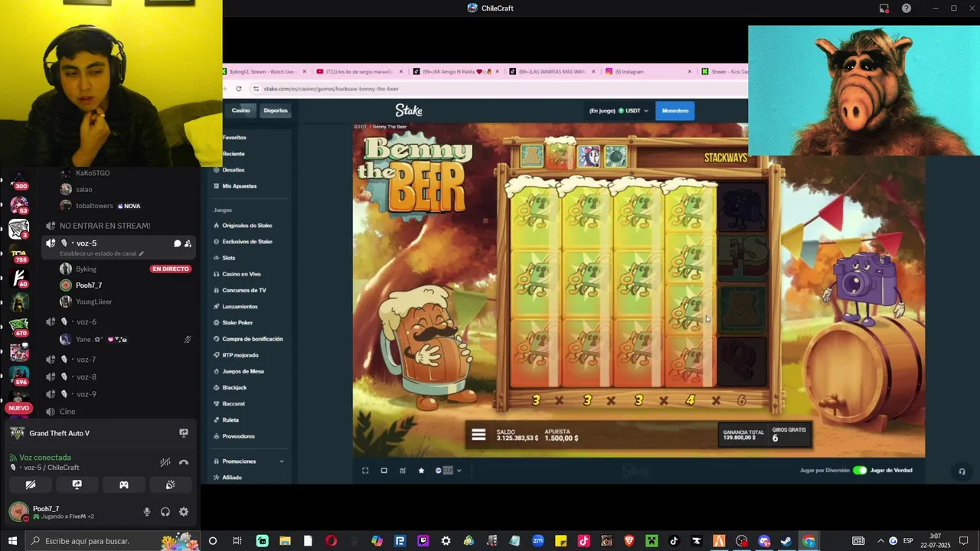This screenshot has height=551, width=980.
Task: Watch Byking's EN DIRECTO stream
Action: point(170,269)
